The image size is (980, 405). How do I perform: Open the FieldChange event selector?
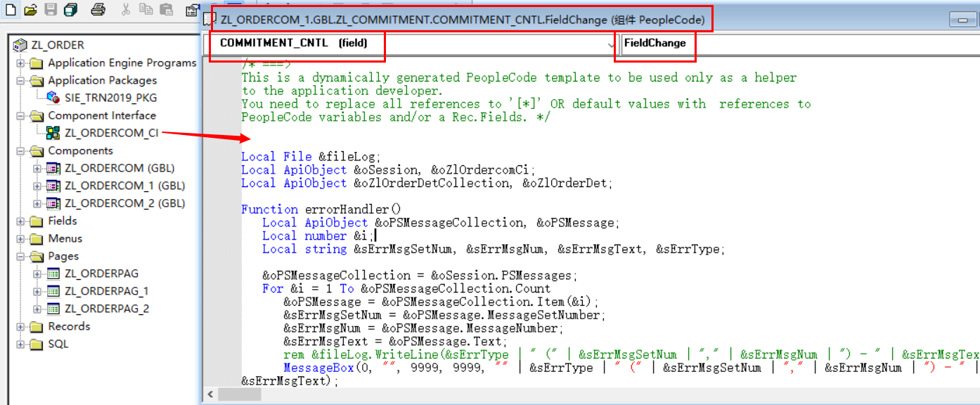655,44
